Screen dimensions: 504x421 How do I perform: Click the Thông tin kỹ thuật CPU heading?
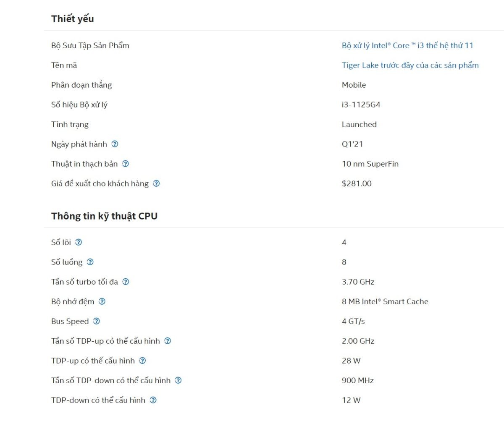click(x=104, y=216)
